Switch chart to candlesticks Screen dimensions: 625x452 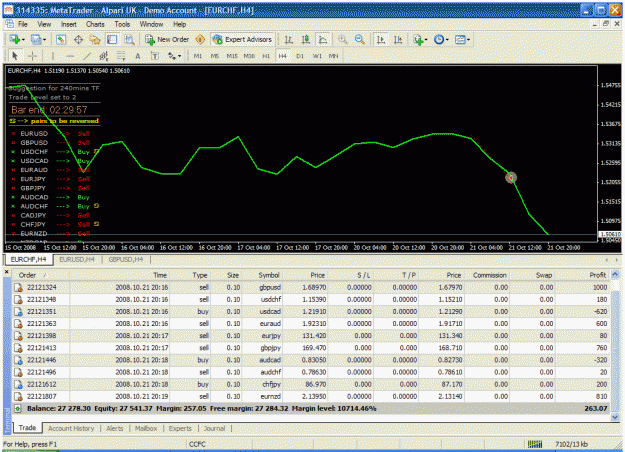(x=306, y=39)
